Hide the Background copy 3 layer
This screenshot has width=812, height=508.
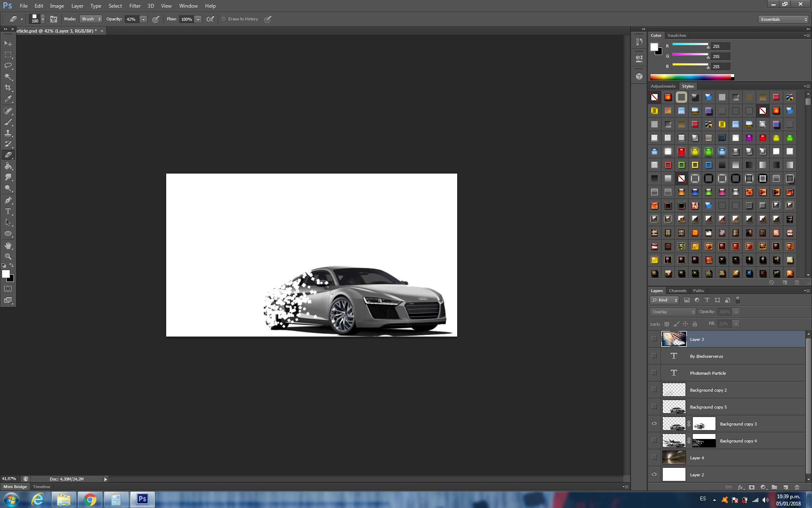(654, 424)
